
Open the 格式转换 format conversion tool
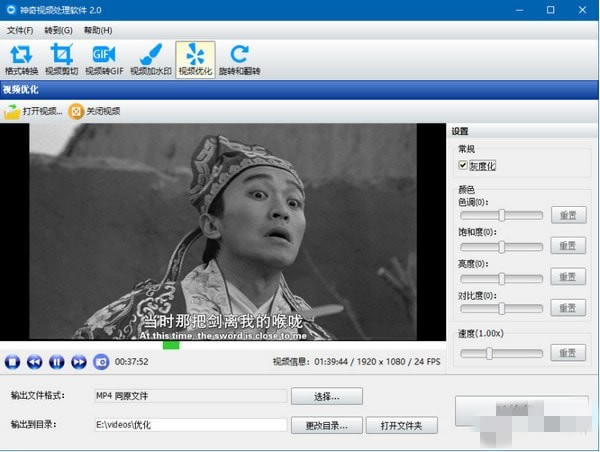(21, 60)
